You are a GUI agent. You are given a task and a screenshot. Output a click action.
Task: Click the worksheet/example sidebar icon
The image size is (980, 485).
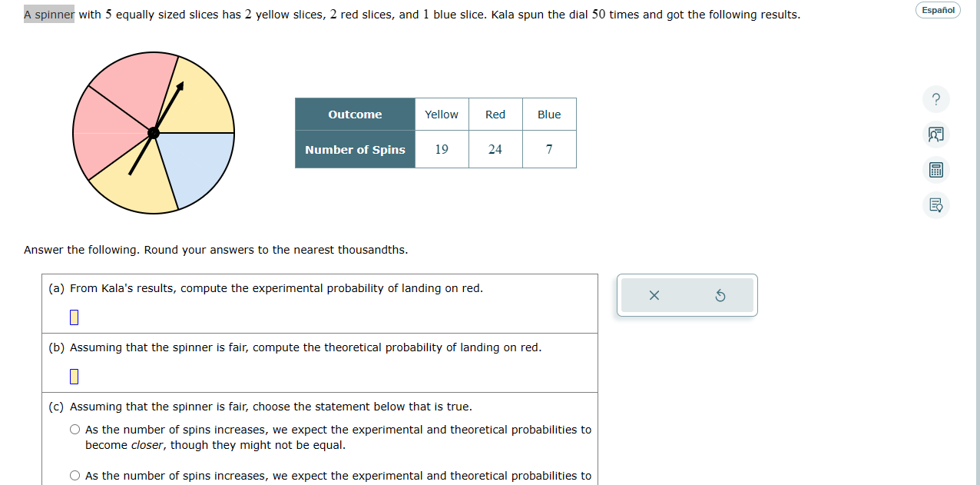935,205
